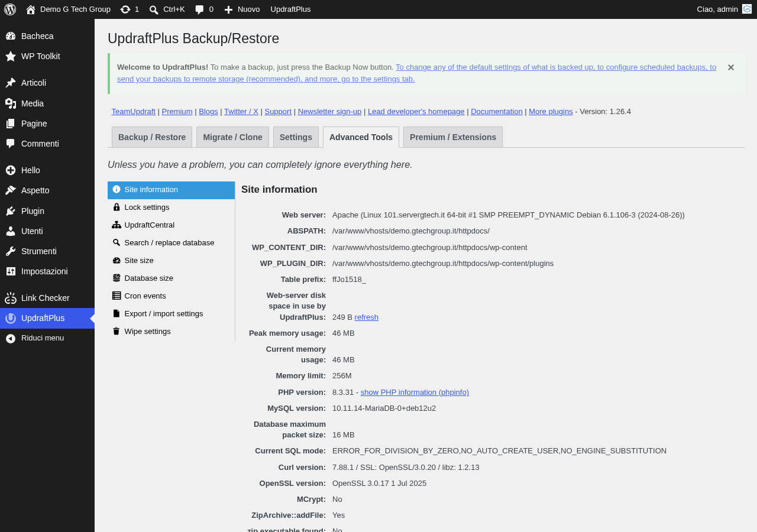Click the Curl version value text
The image size is (757, 532).
[406, 468]
